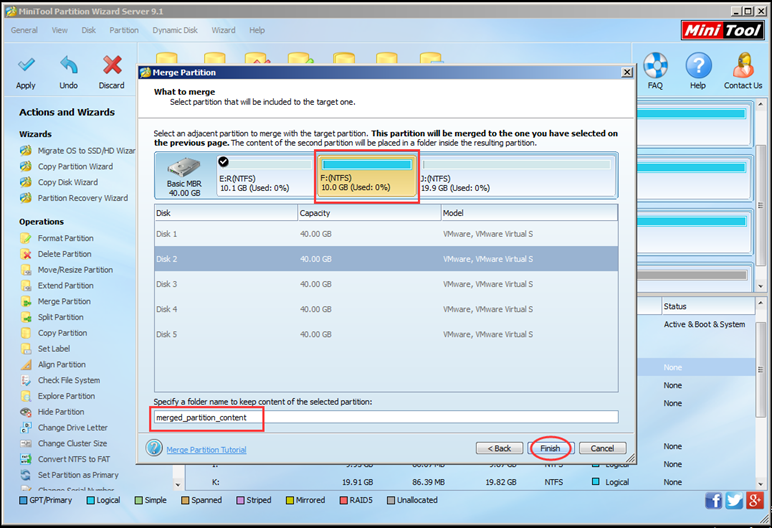This screenshot has width=773, height=528.
Task: Choose Explore Partition operation
Action: click(x=58, y=396)
